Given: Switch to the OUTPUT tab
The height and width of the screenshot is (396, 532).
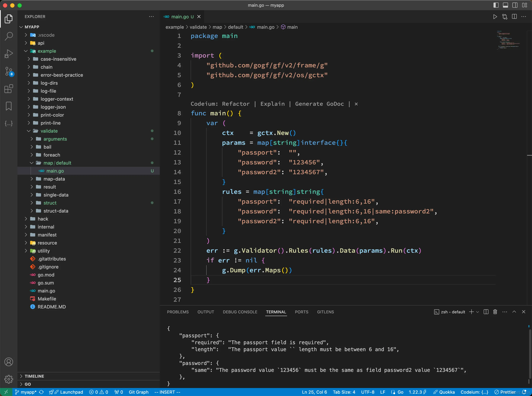Looking at the screenshot, I should click(206, 312).
